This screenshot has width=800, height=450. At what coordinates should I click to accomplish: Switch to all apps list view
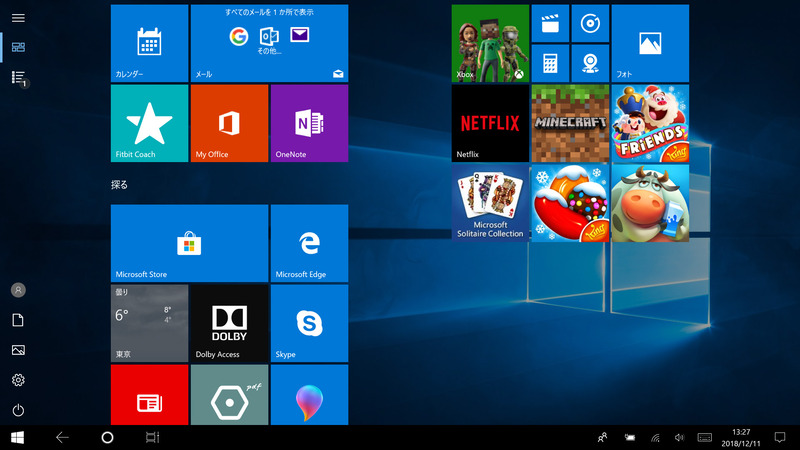18,78
